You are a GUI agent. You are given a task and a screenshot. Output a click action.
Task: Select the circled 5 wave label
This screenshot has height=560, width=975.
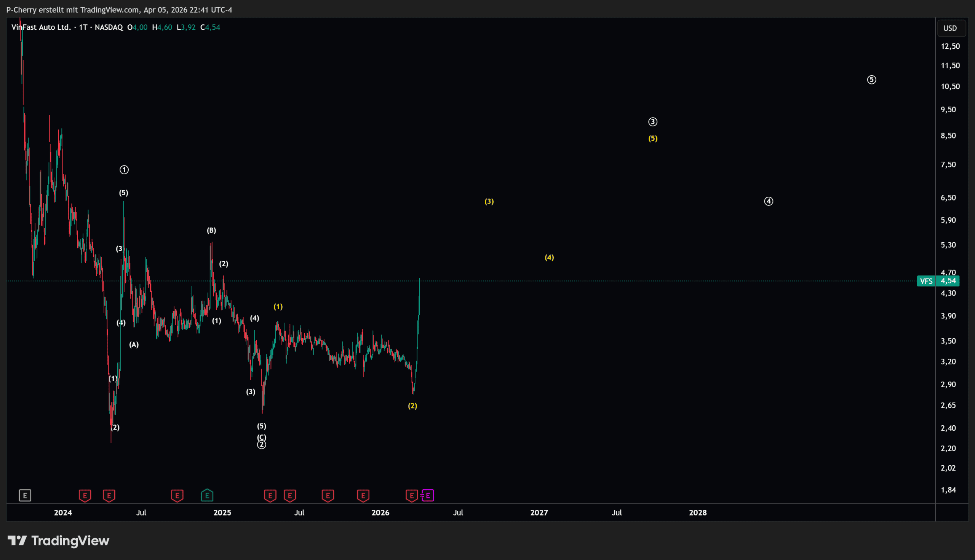click(x=871, y=80)
